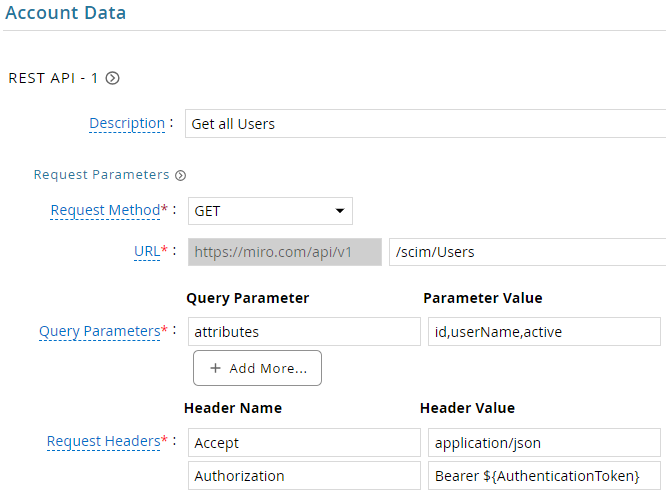Click the Description help label link
This screenshot has width=666, height=493.
tap(127, 123)
